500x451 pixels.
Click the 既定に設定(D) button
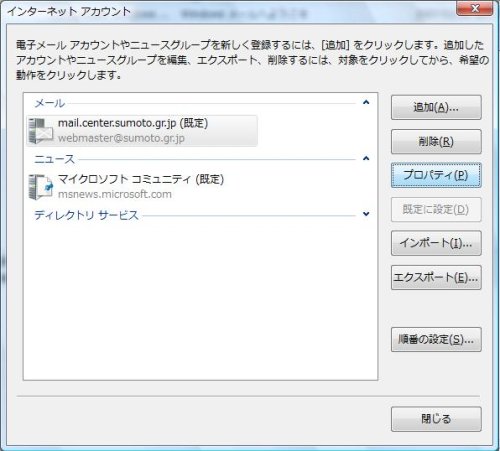click(436, 209)
